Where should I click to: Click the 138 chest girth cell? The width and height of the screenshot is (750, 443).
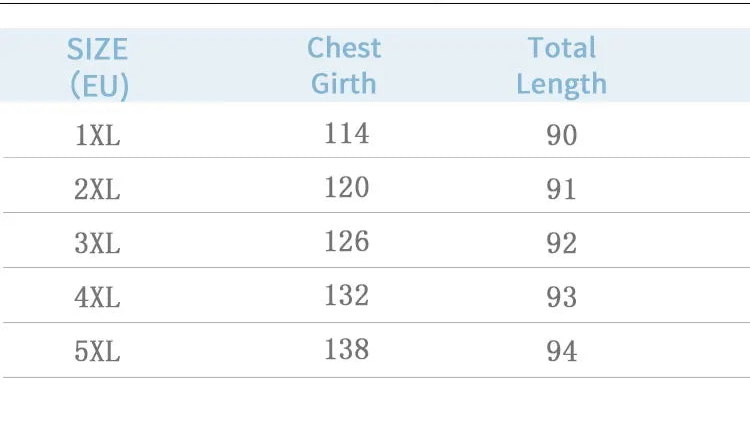click(347, 349)
